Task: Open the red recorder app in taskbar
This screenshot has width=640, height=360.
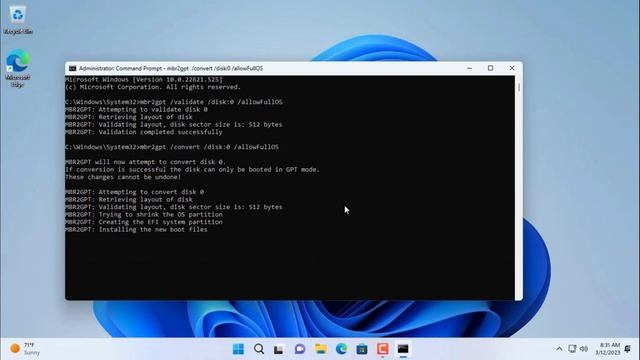Action: (382, 349)
